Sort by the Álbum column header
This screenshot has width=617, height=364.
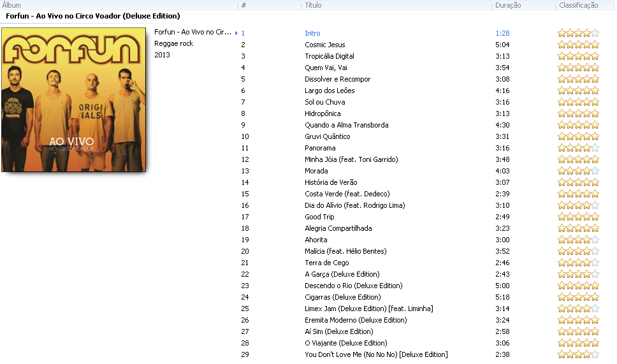[11, 5]
